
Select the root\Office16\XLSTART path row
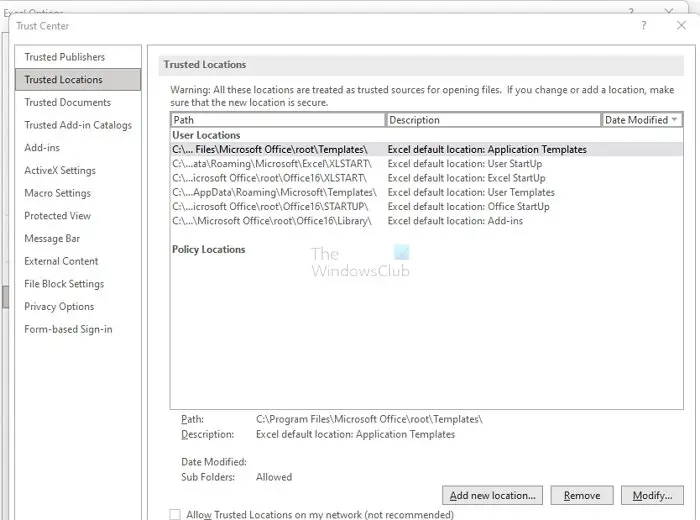point(426,178)
